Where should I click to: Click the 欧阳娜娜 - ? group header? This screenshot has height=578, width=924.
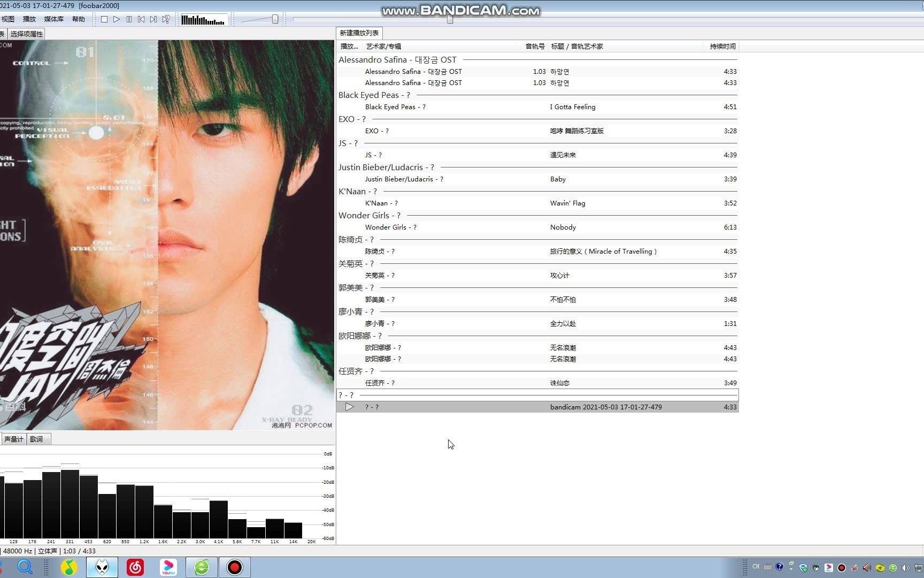[537, 336]
